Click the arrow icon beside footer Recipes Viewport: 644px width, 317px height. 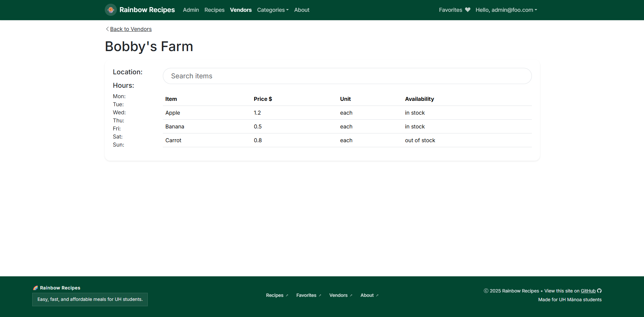[287, 295]
